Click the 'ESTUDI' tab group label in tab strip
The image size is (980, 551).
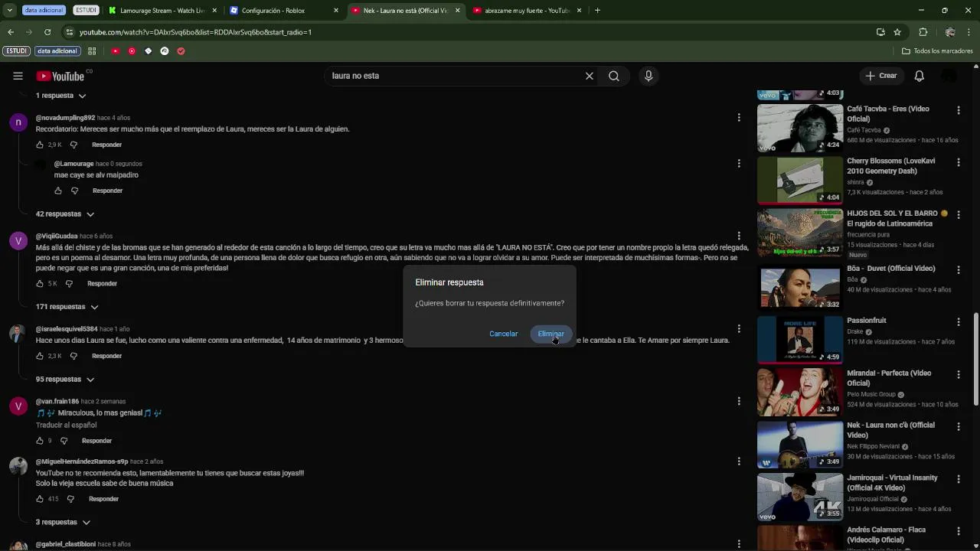[86, 11]
